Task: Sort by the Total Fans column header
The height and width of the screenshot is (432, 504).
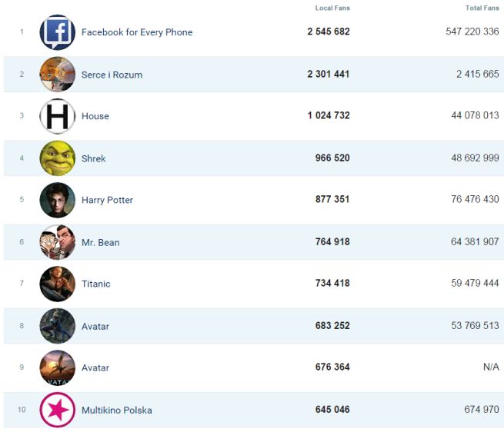Action: click(x=482, y=8)
